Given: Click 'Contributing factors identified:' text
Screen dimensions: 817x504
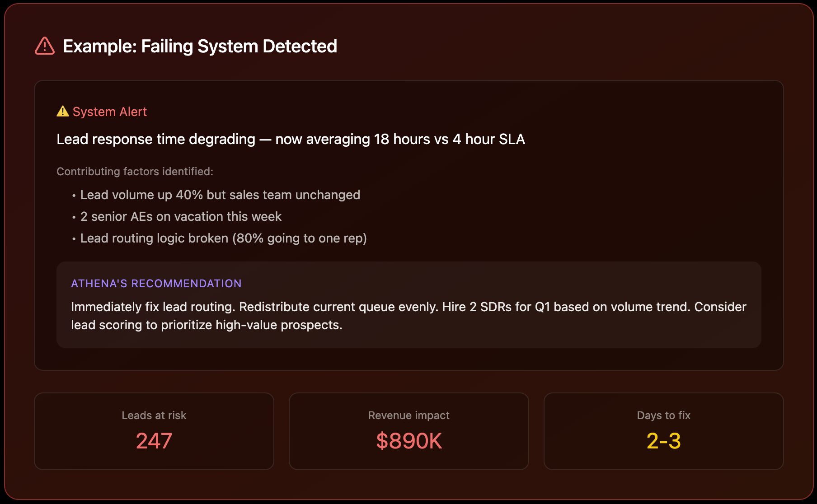Looking at the screenshot, I should (135, 172).
